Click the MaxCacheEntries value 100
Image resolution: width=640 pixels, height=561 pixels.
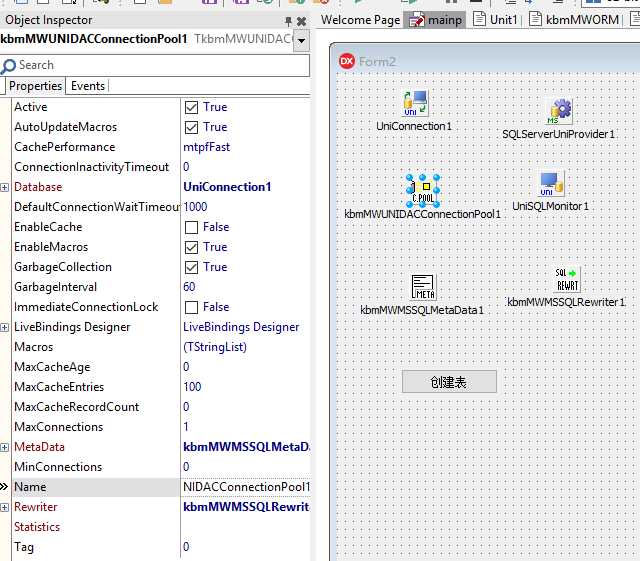(x=192, y=387)
